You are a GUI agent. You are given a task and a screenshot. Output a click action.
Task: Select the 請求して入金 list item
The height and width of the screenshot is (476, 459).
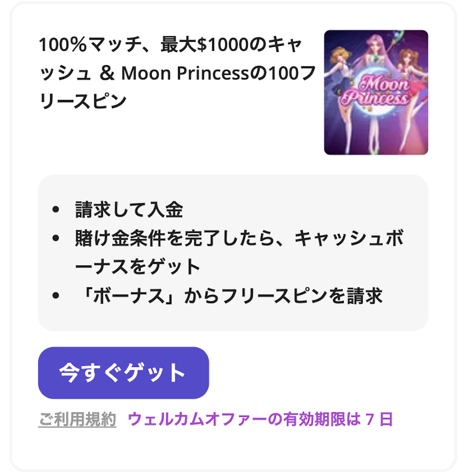129,209
